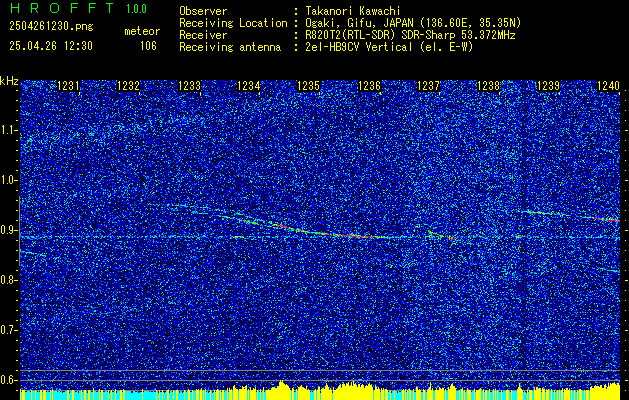This screenshot has height=400, width=629.
Task: Click receiver text R820T2(RTL-SDR) SDR-Sharp 53.372MHz
Action: (x=410, y=35)
